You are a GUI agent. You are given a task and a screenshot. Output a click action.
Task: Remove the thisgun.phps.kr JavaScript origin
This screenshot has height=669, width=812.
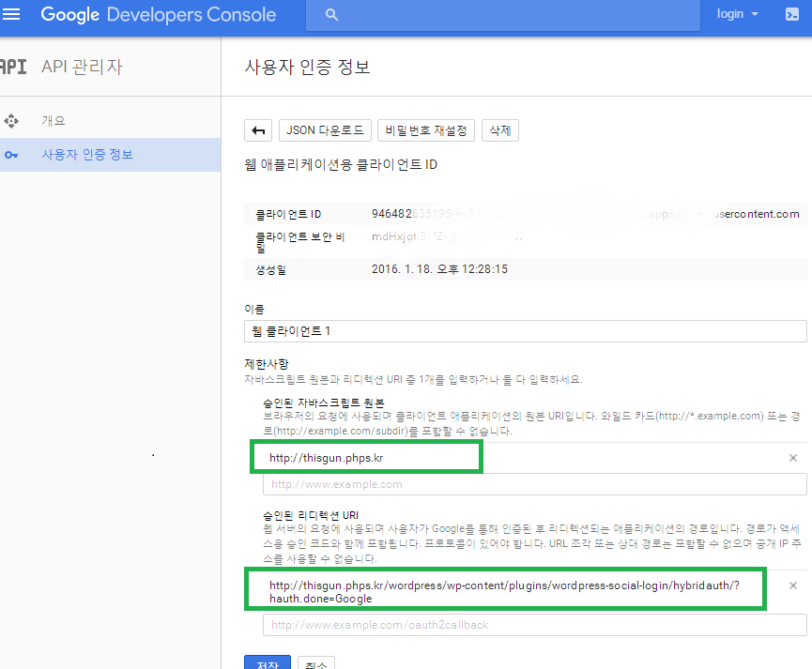[x=792, y=458]
